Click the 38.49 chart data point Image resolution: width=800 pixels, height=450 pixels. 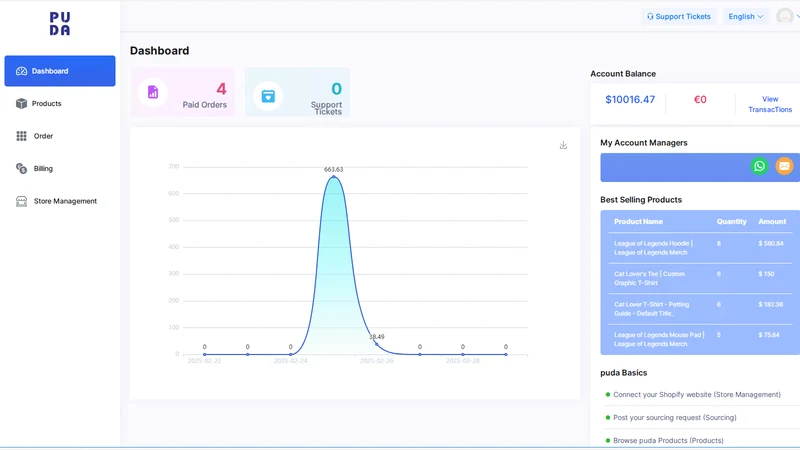click(377, 344)
